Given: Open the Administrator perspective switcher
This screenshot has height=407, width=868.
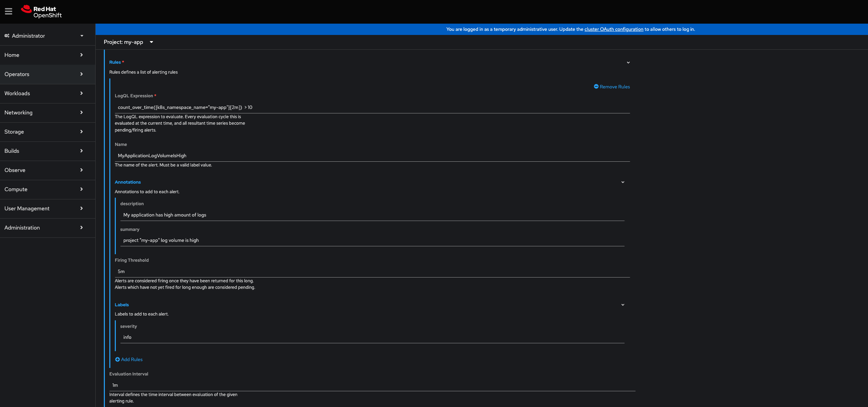Looking at the screenshot, I should click(45, 36).
